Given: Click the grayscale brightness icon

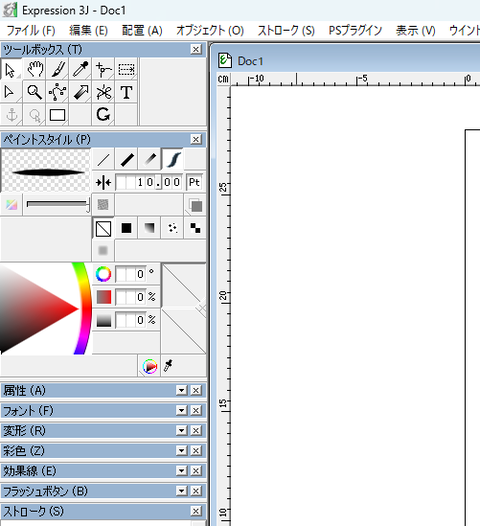Looking at the screenshot, I should [x=104, y=320].
